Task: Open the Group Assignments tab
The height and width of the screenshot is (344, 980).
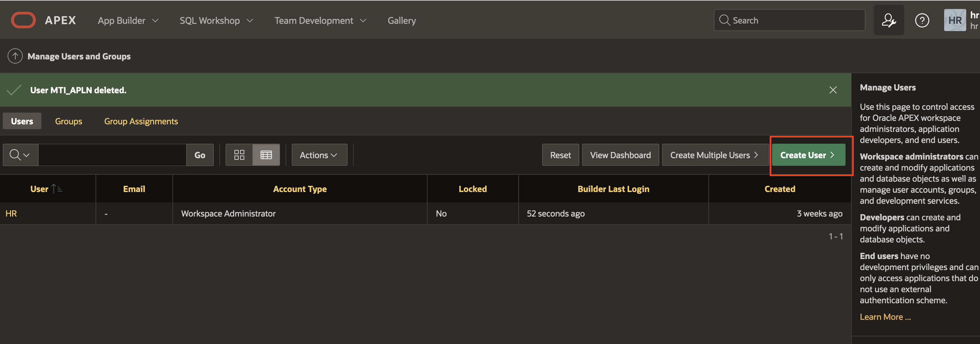Action: (x=141, y=121)
